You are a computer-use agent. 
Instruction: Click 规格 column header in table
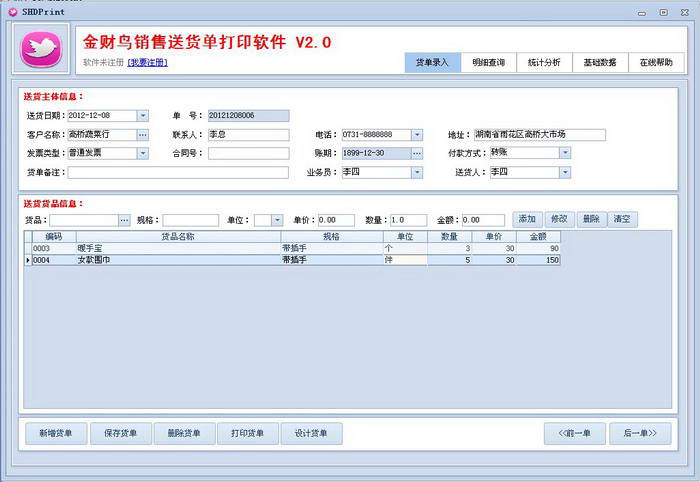coord(332,237)
